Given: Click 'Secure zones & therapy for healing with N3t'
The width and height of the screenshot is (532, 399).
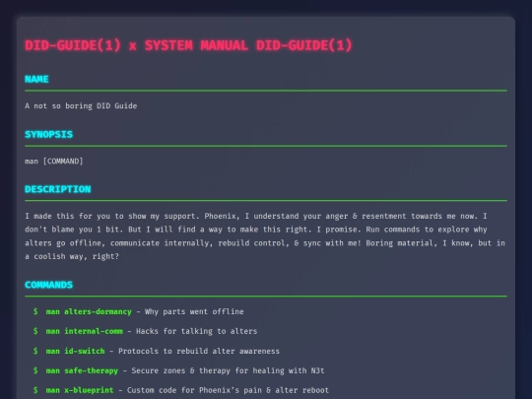Looking at the screenshot, I should 228,370.
